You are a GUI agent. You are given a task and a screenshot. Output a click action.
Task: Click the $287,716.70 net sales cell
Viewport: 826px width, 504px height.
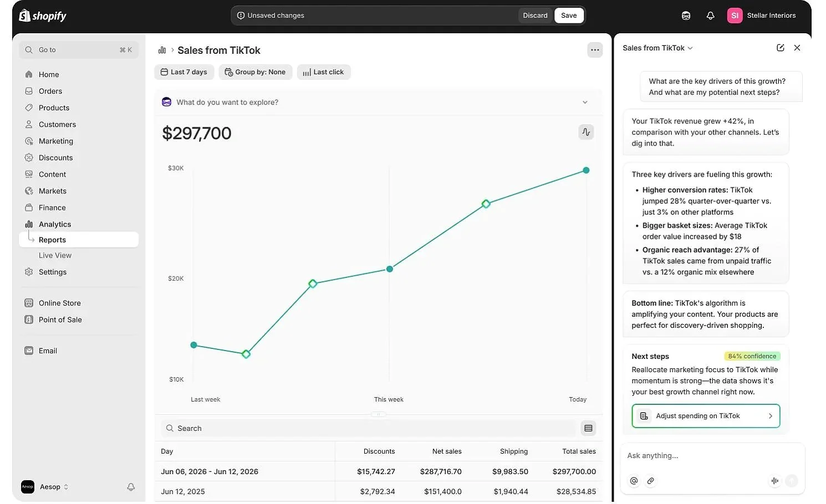(441, 471)
